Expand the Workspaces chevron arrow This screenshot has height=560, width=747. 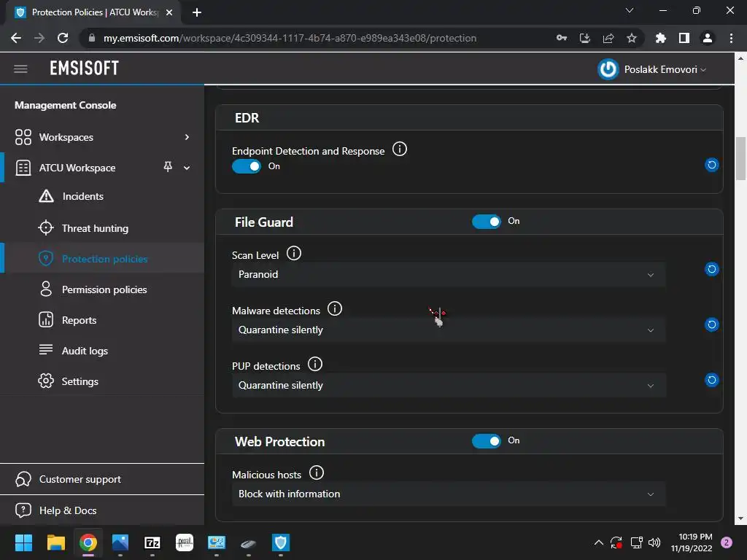[x=187, y=137]
